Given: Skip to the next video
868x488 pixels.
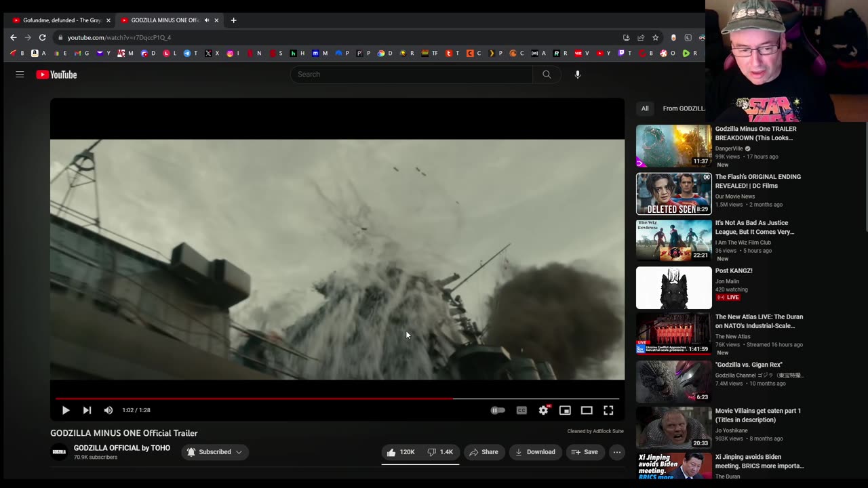Looking at the screenshot, I should pyautogui.click(x=87, y=410).
